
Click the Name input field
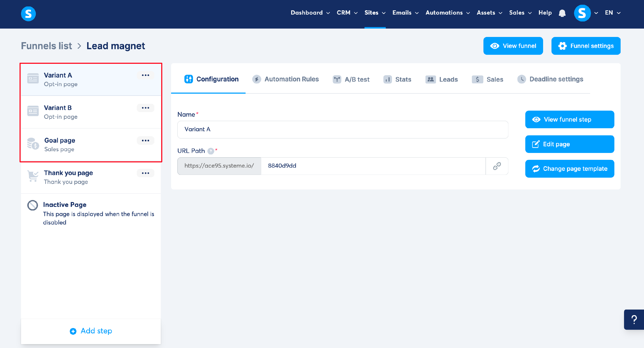[x=342, y=129]
